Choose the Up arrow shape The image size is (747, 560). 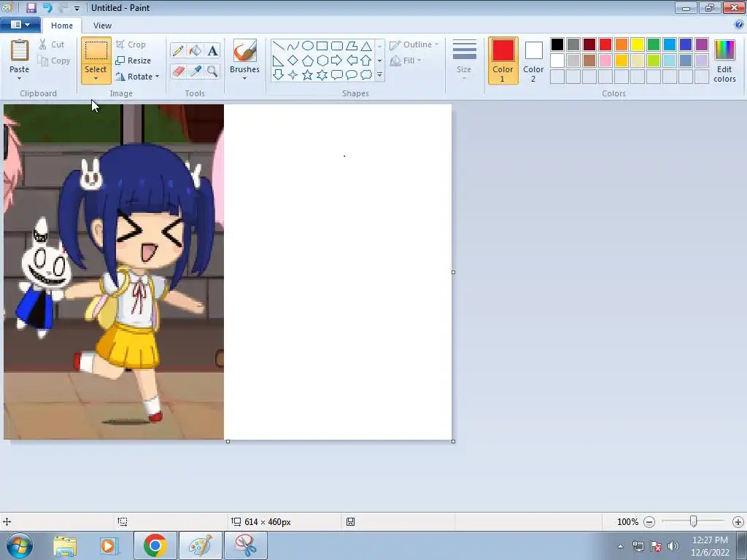point(366,61)
